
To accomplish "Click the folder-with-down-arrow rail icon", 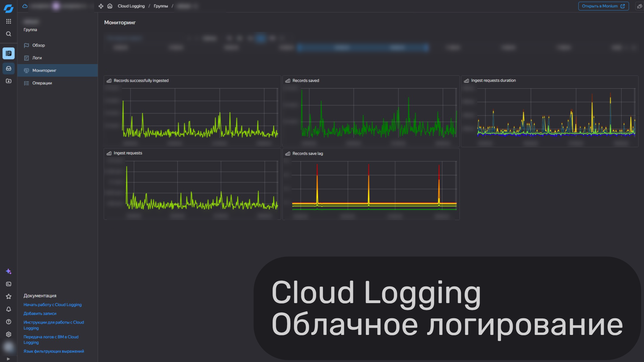I will [9, 81].
